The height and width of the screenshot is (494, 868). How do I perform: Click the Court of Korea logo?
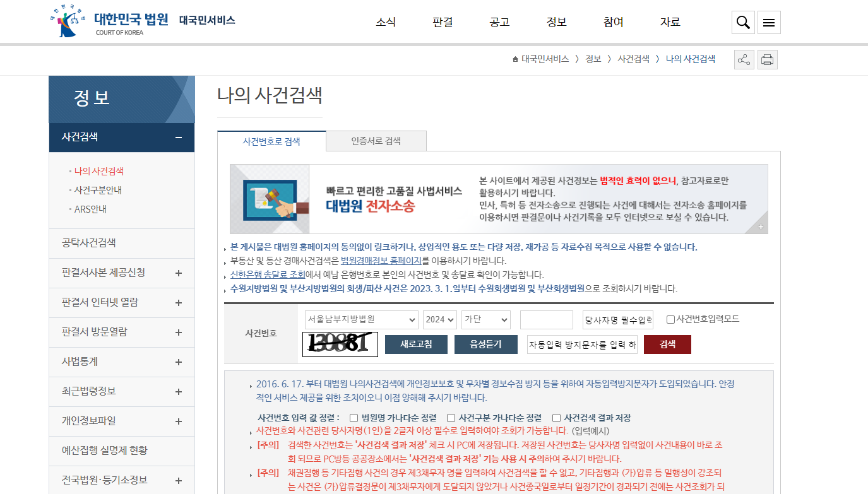pyautogui.click(x=110, y=20)
